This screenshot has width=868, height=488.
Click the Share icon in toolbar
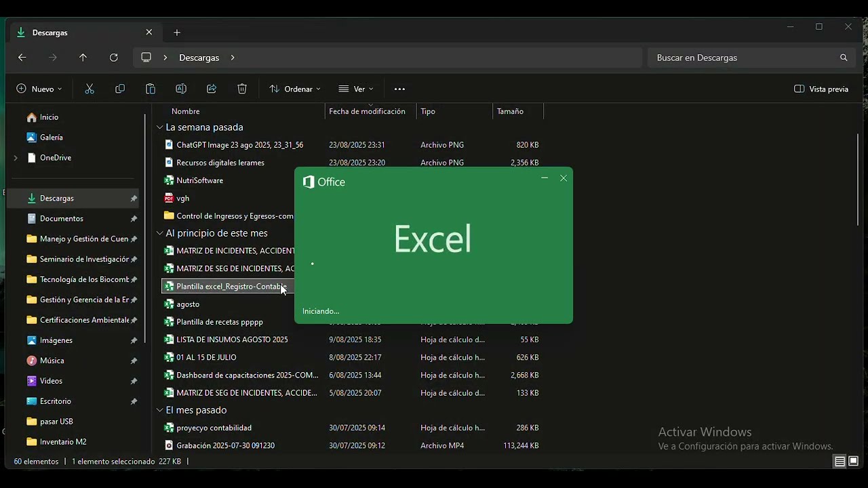tap(212, 89)
